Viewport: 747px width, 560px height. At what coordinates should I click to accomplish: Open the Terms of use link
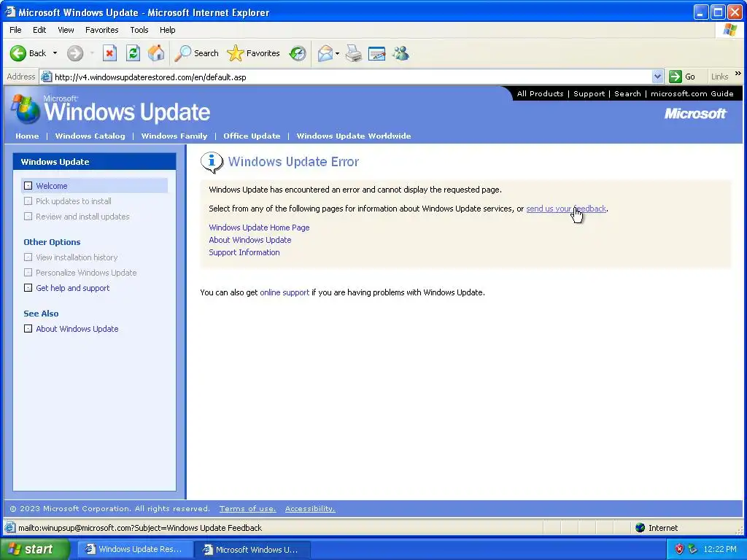click(248, 508)
